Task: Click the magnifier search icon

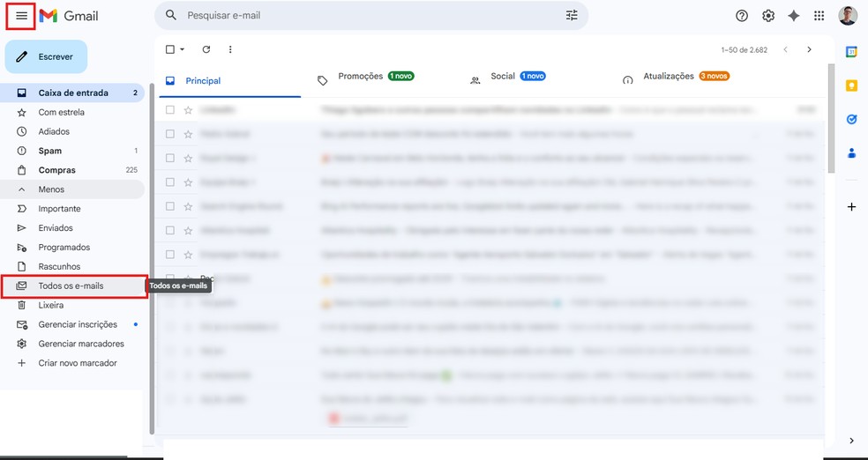Action: (x=171, y=16)
